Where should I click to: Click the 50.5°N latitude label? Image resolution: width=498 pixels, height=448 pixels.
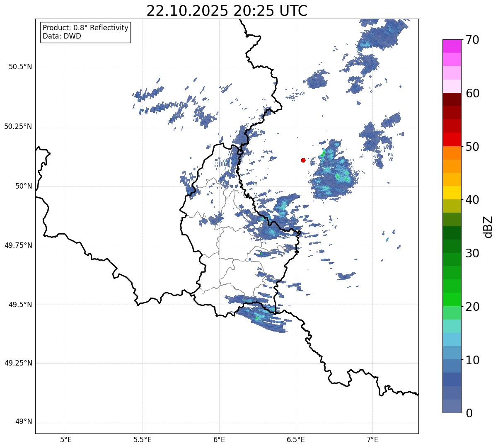20,67
